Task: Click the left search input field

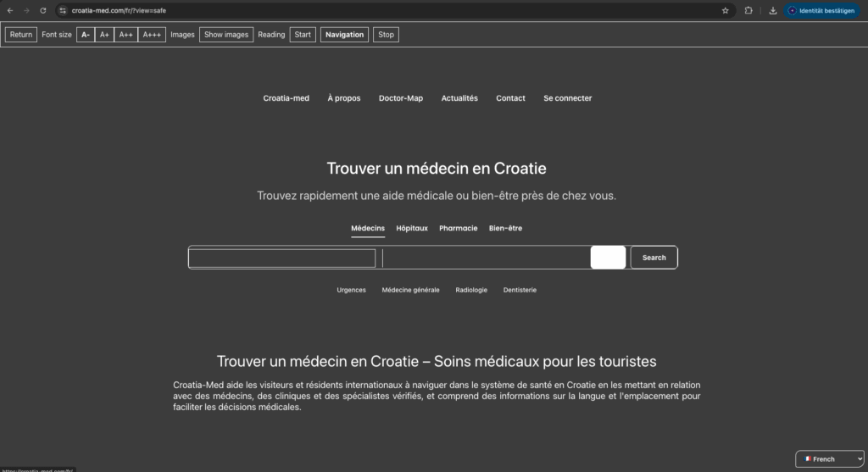Action: 282,258
